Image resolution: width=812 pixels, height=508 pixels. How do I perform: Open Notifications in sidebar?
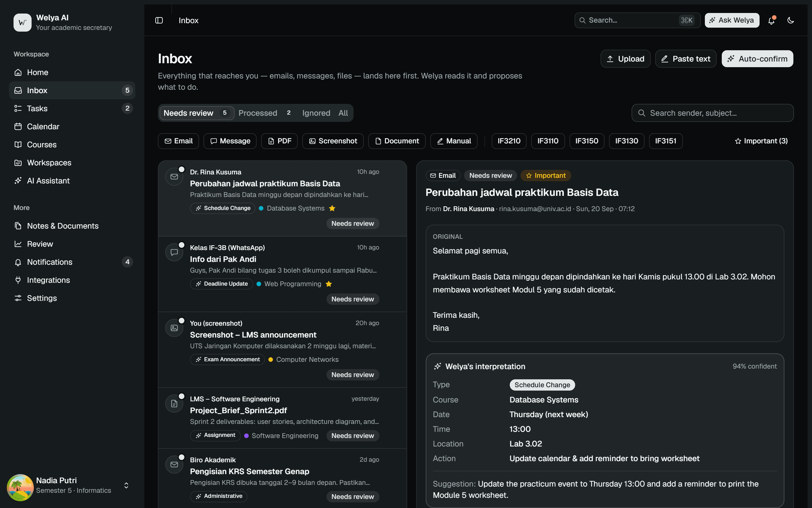pos(72,262)
